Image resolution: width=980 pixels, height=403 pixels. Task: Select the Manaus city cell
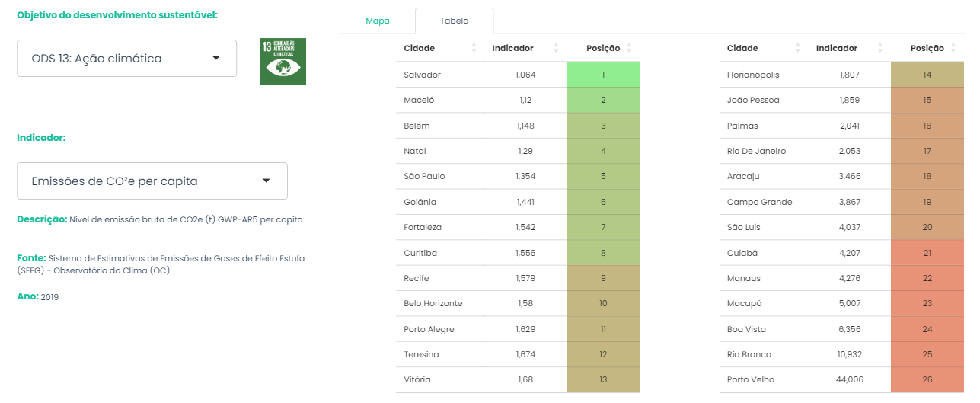coord(764,278)
